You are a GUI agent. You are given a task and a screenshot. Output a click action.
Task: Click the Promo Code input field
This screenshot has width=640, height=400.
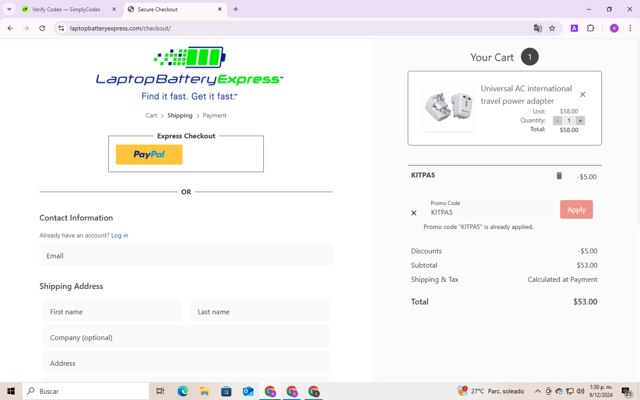tap(488, 209)
